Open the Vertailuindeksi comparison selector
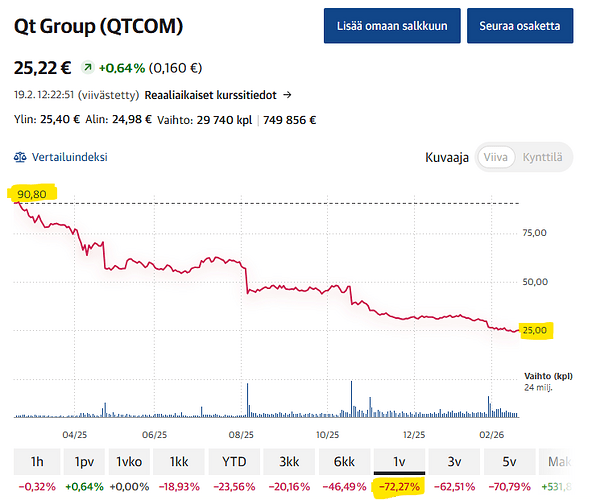Viewport: 591px width, 500px height. (61, 157)
